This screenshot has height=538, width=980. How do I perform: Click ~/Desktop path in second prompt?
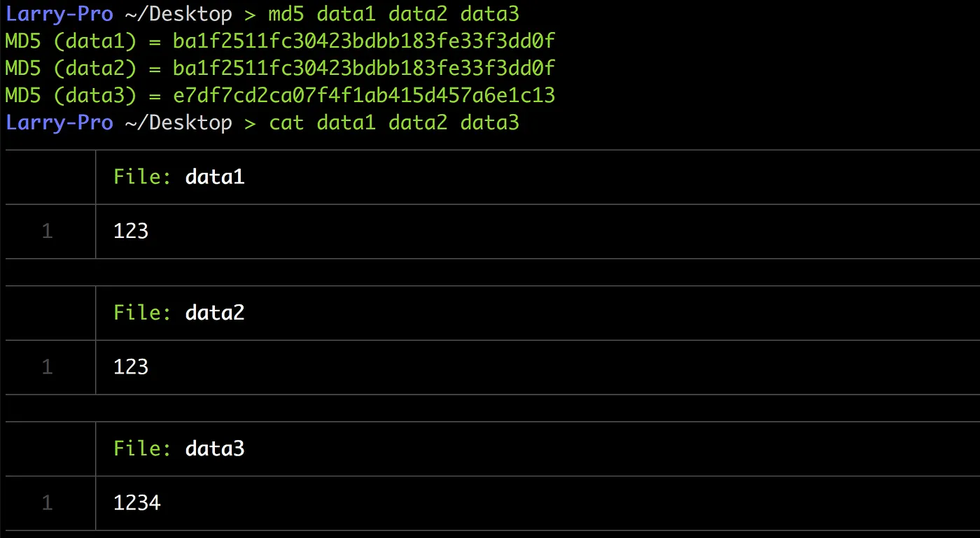(178, 123)
